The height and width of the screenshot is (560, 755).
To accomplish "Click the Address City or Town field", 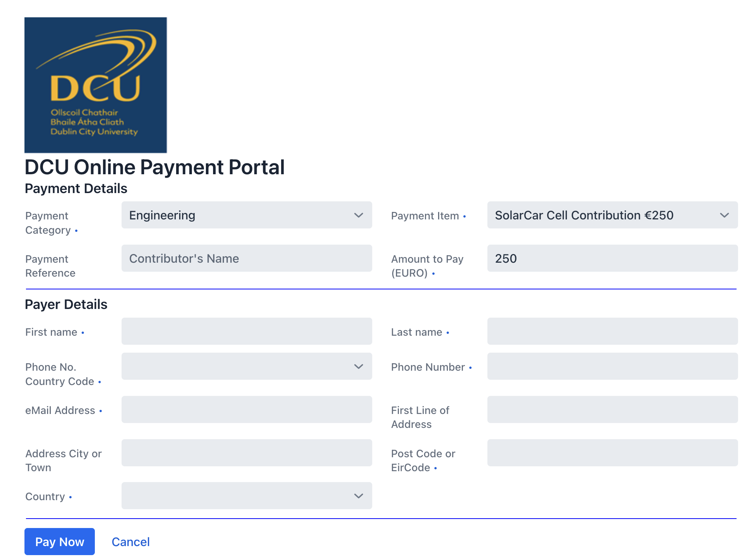I will click(x=247, y=453).
